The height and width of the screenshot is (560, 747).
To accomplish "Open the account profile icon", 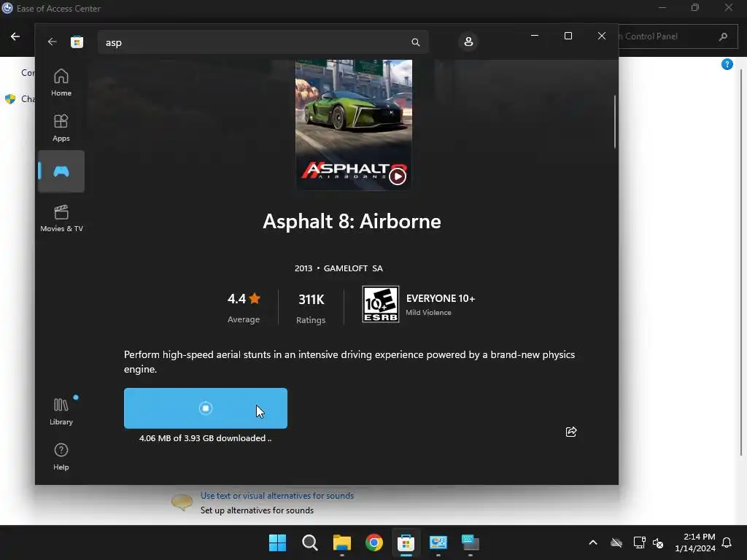I will tap(468, 42).
